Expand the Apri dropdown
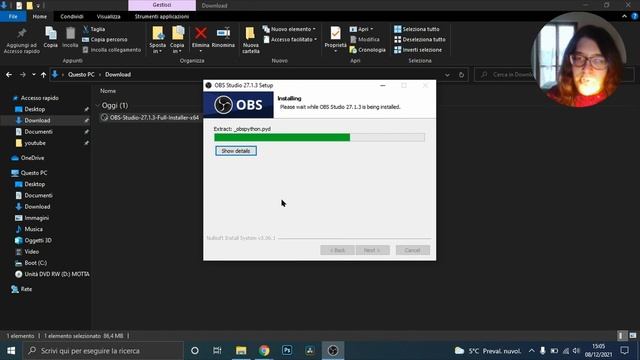 (361, 29)
